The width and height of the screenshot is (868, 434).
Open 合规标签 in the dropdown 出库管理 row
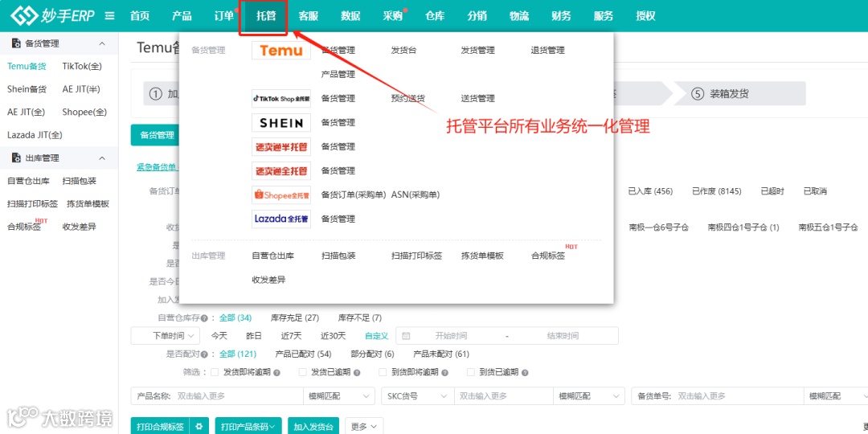[x=548, y=256]
